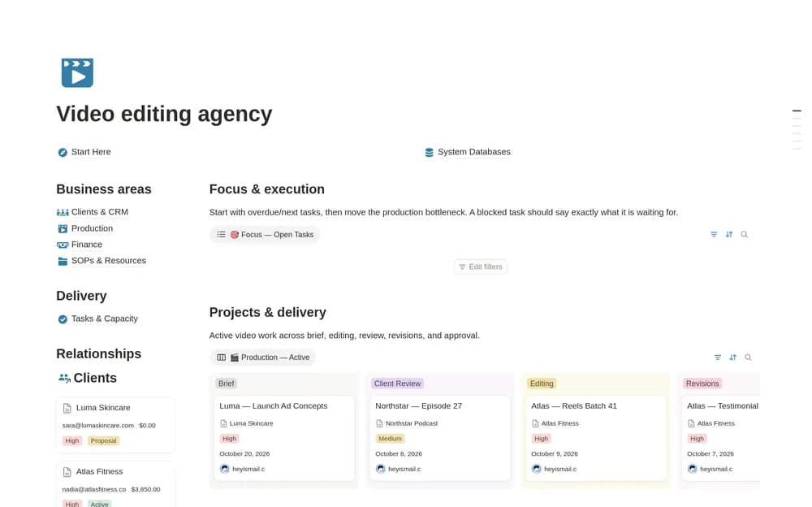The width and height of the screenshot is (812, 507).
Task: Click Luma Skincare relation in Brief card
Action: (x=247, y=423)
